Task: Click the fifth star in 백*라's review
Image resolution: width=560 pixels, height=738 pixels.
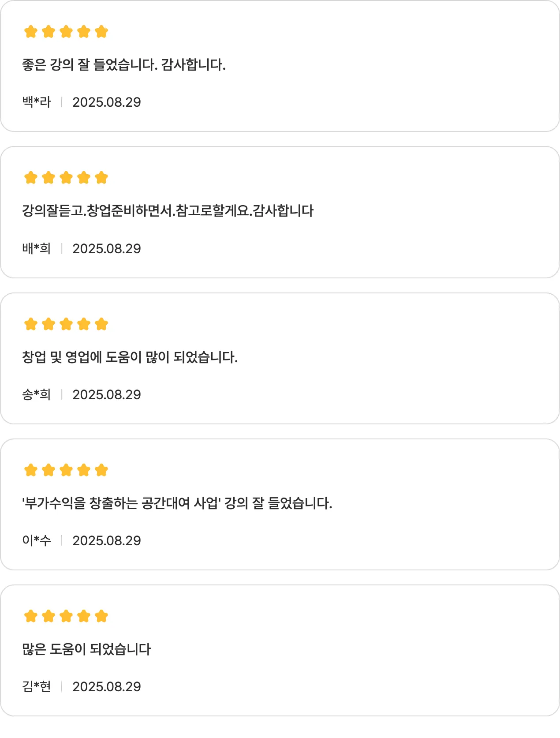Action: (101, 32)
